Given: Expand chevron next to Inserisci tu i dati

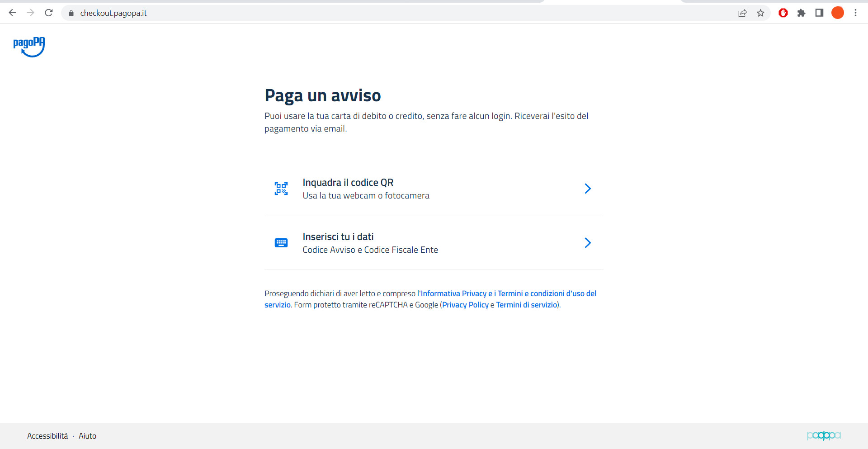Looking at the screenshot, I should click(x=587, y=243).
